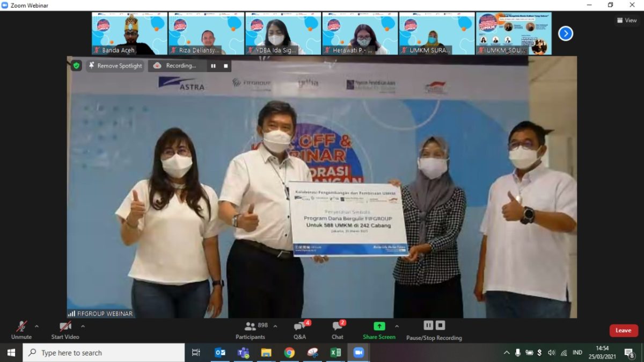Open Excel from the taskbar
The width and height of the screenshot is (644, 362).
pyautogui.click(x=335, y=353)
